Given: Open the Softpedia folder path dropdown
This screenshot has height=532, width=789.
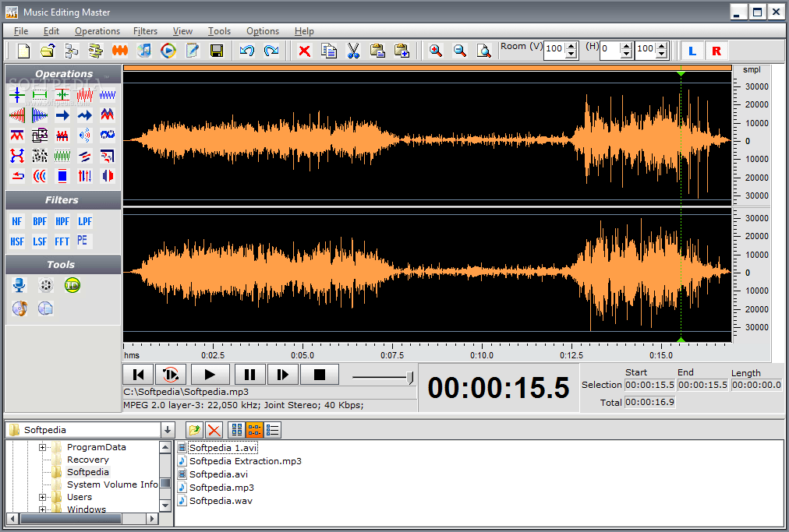Looking at the screenshot, I should pos(166,429).
